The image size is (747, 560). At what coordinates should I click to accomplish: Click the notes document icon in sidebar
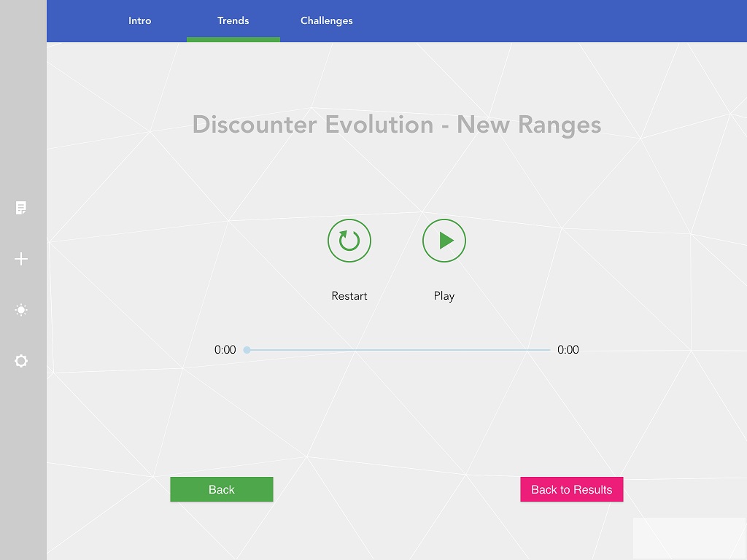pos(21,209)
